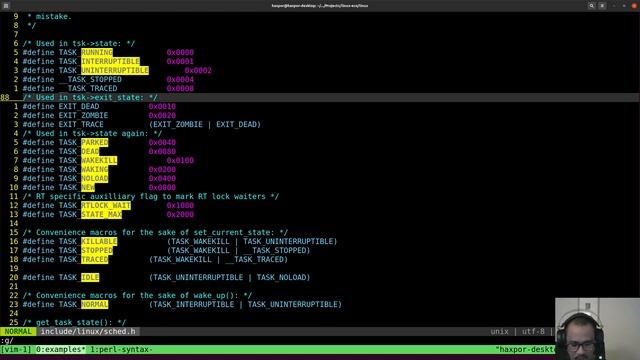The width and height of the screenshot is (640, 360).
Task: Click the 0x2000 value of TASK_STATE_MAX
Action: 180,214
